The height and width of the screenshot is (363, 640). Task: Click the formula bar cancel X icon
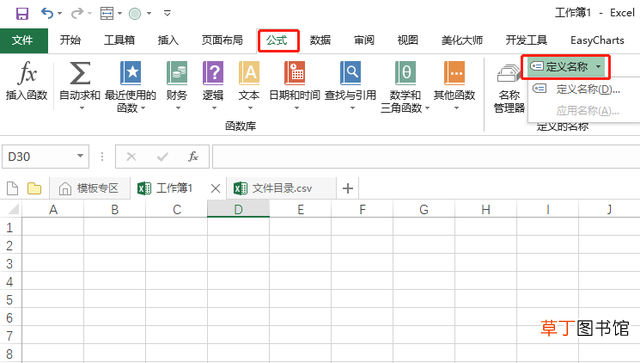(131, 156)
